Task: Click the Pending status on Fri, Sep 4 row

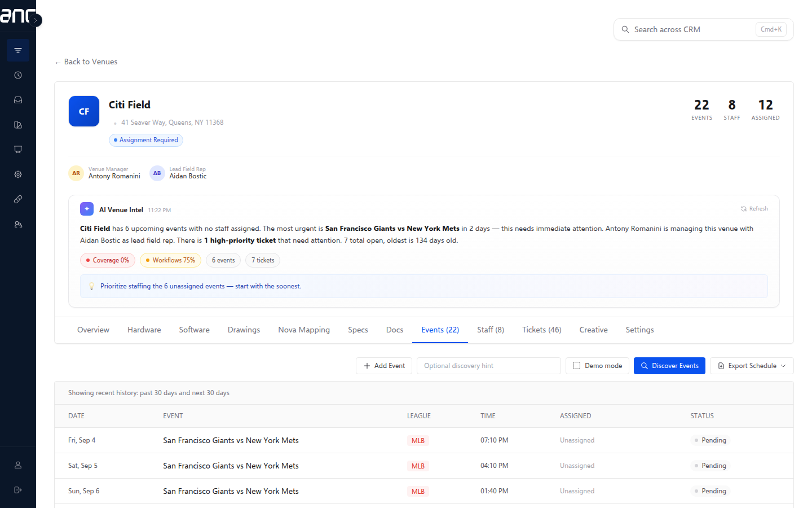Action: [710, 440]
